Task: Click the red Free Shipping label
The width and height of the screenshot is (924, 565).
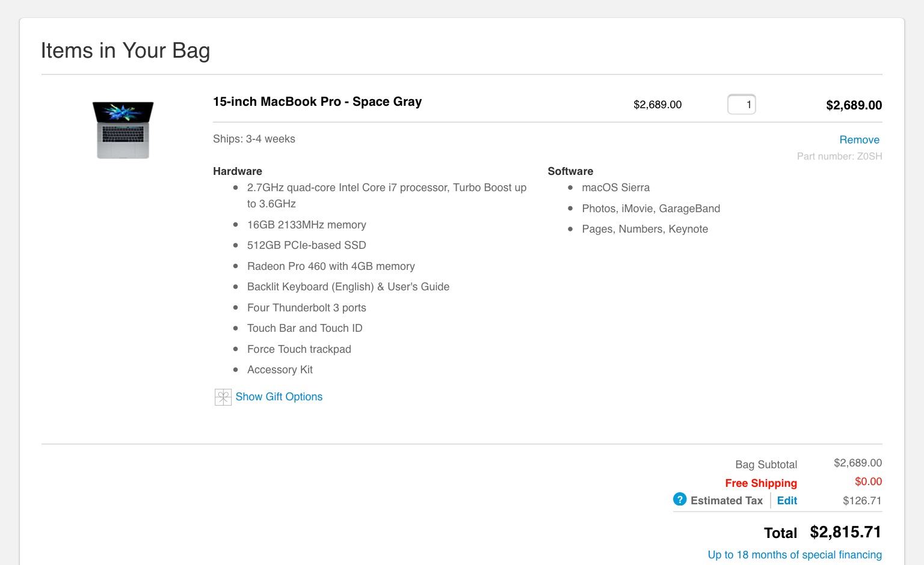Action: [x=760, y=483]
